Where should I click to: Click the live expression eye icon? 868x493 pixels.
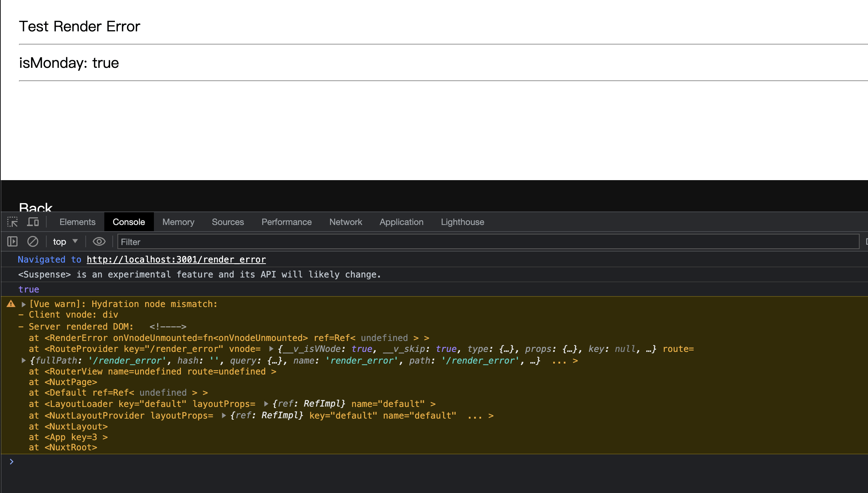coord(99,241)
